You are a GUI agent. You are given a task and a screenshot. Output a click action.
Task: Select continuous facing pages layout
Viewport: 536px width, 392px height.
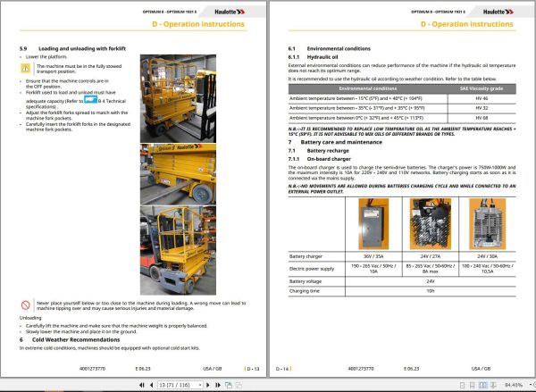(493, 385)
